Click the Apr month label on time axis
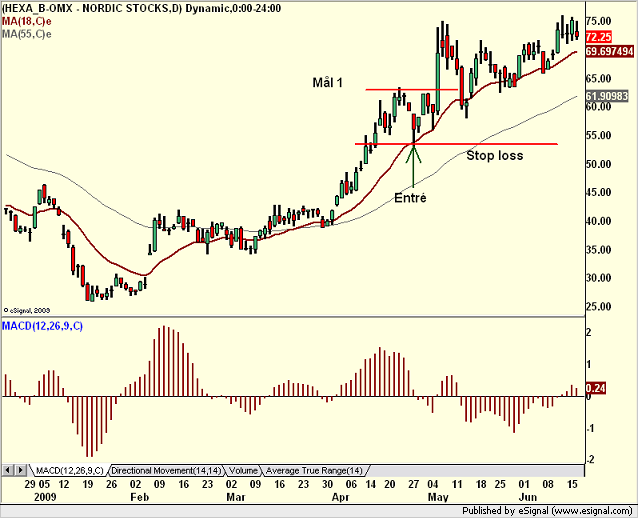 [340, 497]
